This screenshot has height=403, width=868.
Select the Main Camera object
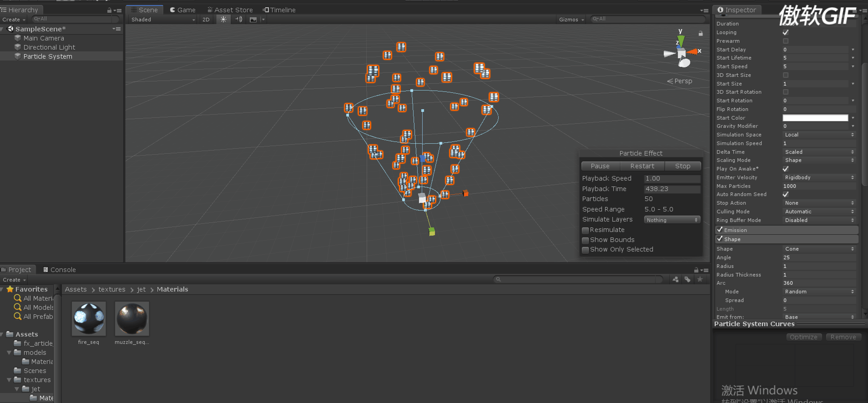(x=44, y=38)
